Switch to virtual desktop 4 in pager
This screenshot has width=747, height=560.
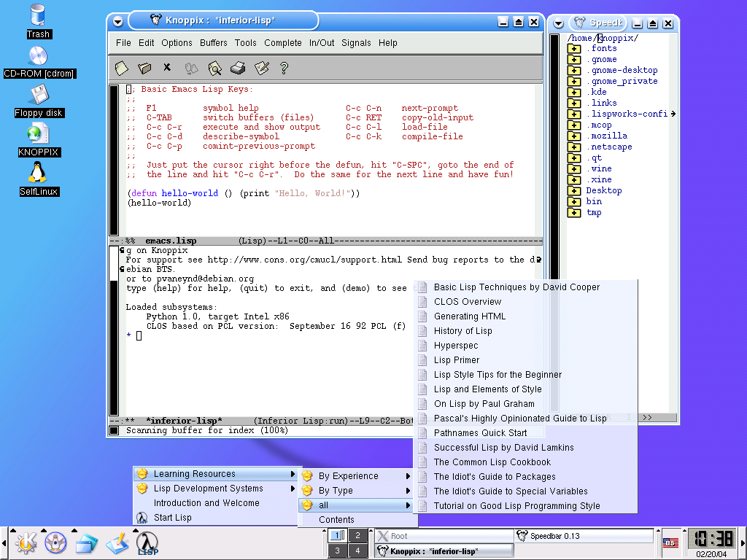(357, 551)
